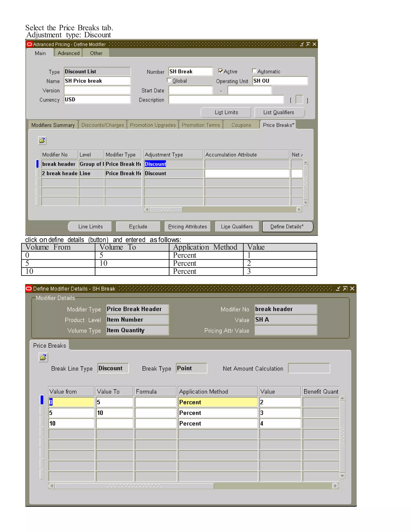Open Application Method Percent in third price break row

pyautogui.click(x=218, y=423)
